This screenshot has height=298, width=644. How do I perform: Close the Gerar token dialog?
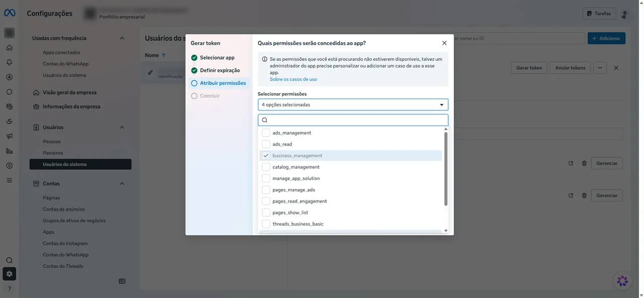click(444, 43)
